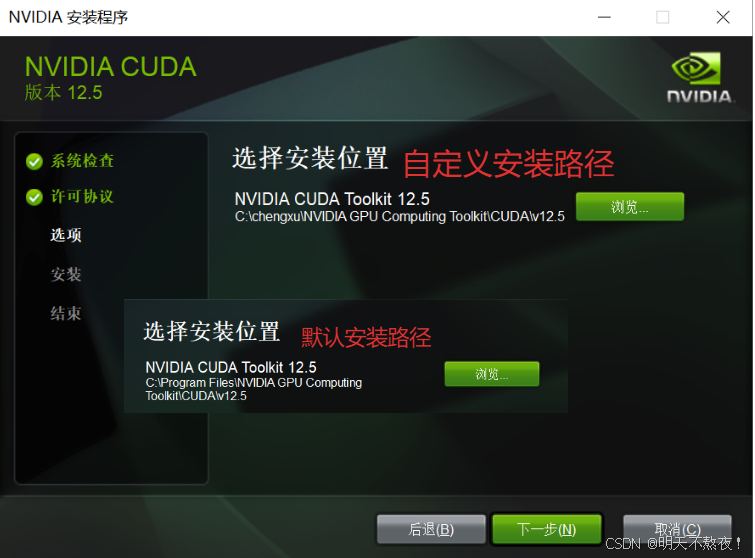Click the NVIDIA CUDA title heading
Viewport: 755px width, 558px height.
click(111, 66)
